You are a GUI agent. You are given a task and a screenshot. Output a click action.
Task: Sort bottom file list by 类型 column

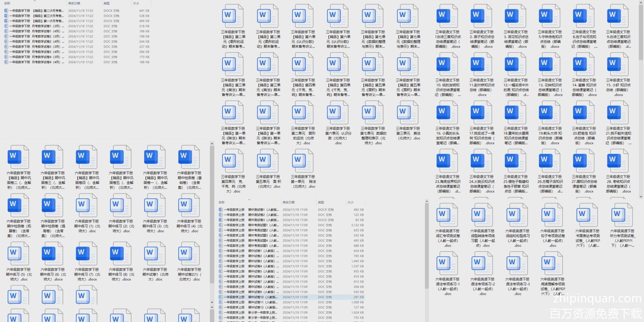click(x=321, y=202)
